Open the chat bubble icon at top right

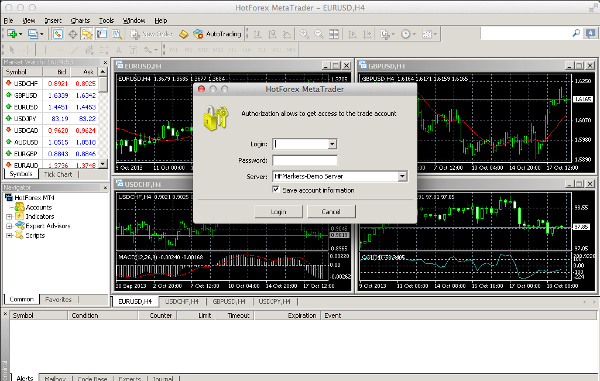pos(590,33)
